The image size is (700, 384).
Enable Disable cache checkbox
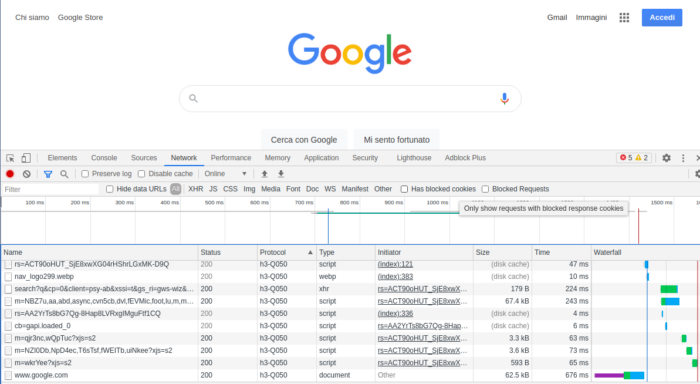pyautogui.click(x=142, y=174)
